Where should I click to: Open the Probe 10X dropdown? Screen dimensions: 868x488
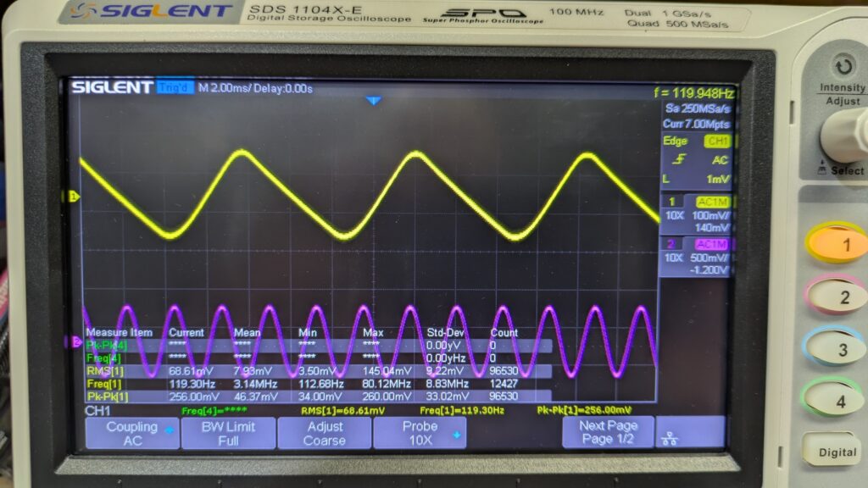(420, 433)
